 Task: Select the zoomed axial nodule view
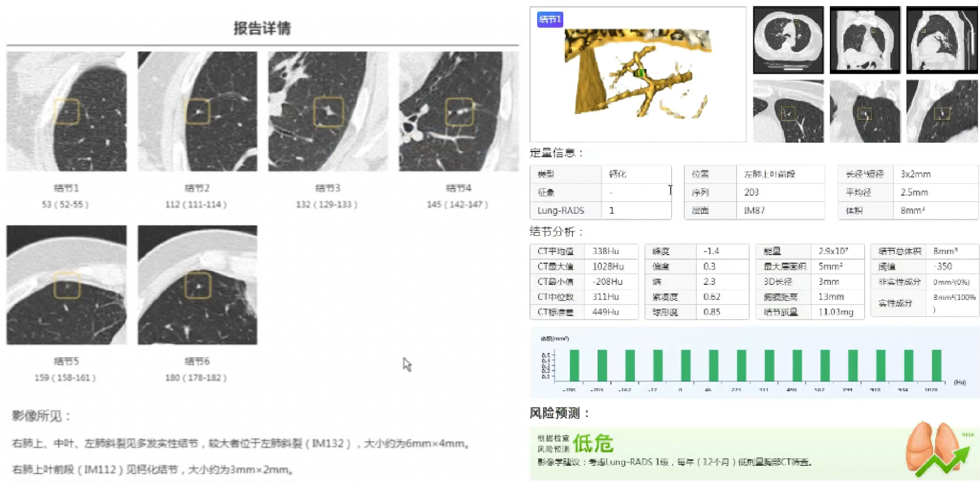[788, 111]
